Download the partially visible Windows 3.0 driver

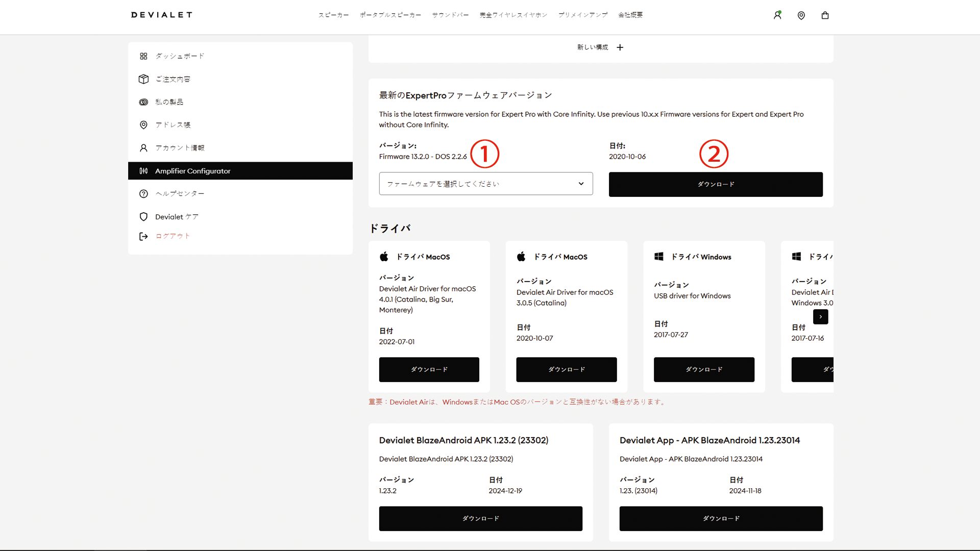pyautogui.click(x=813, y=369)
